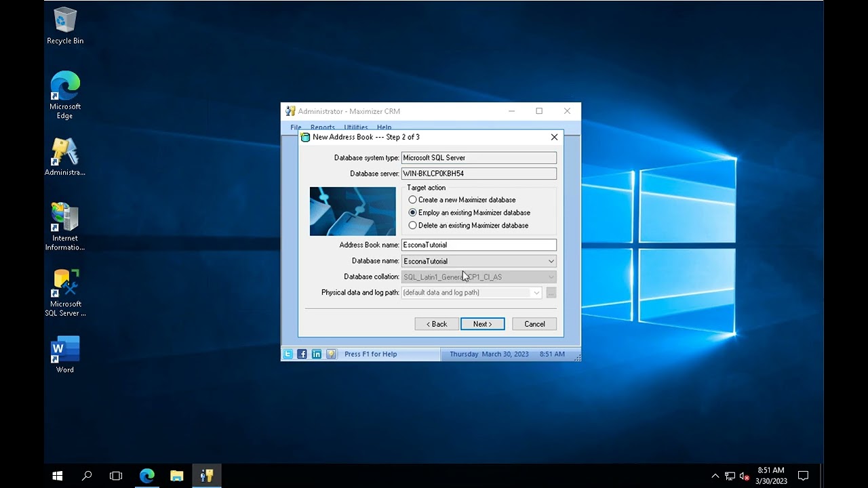Expand the Physical data and log path dropdown
Image resolution: width=868 pixels, height=488 pixels.
tap(536, 293)
